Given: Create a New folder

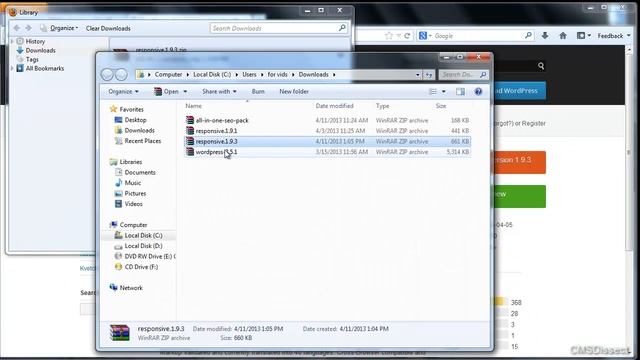Looking at the screenshot, I should (x=294, y=91).
